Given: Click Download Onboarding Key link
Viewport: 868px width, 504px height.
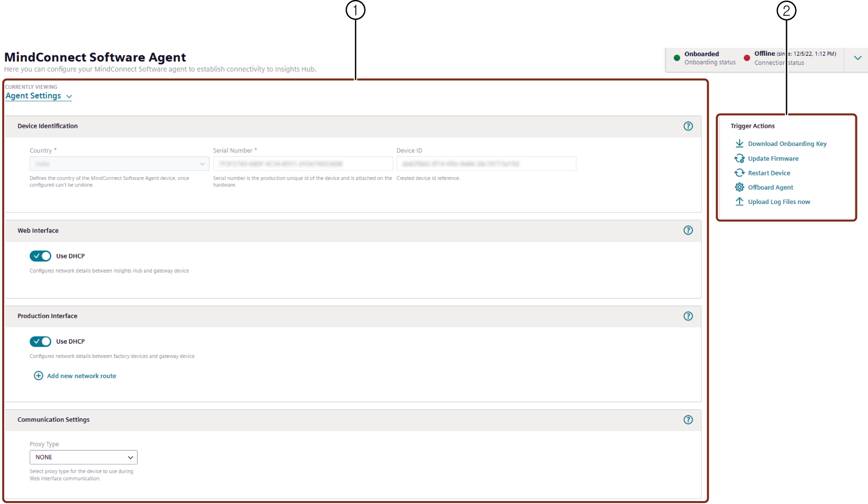Looking at the screenshot, I should pos(787,144).
